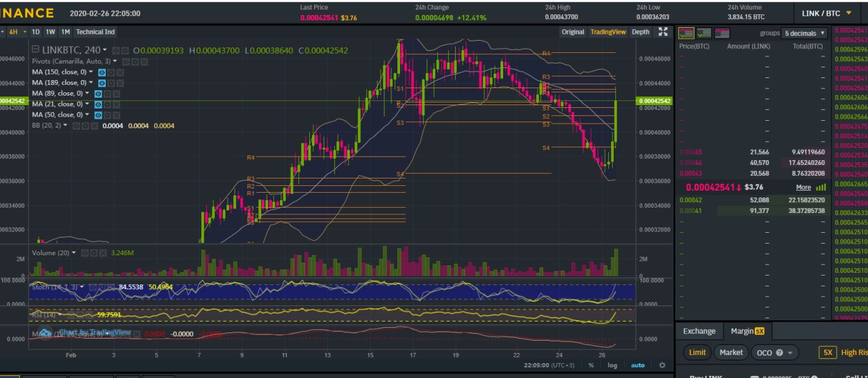Switch chart to TradingView view
The width and height of the screenshot is (868, 378).
point(608,32)
